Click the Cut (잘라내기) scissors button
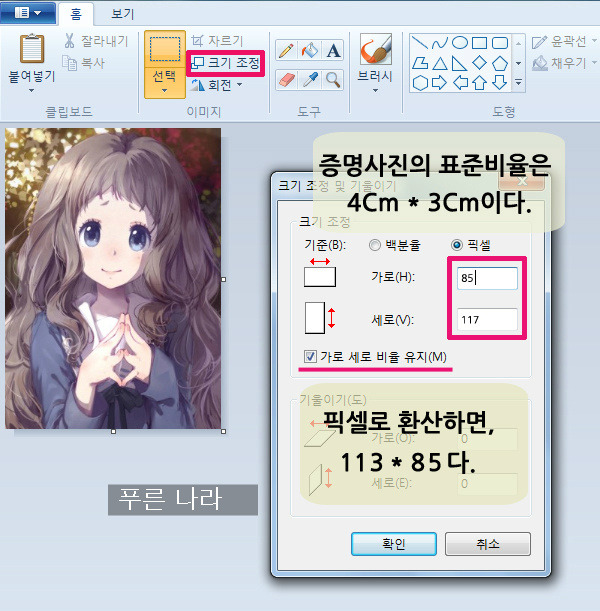600x611 pixels. click(x=96, y=41)
